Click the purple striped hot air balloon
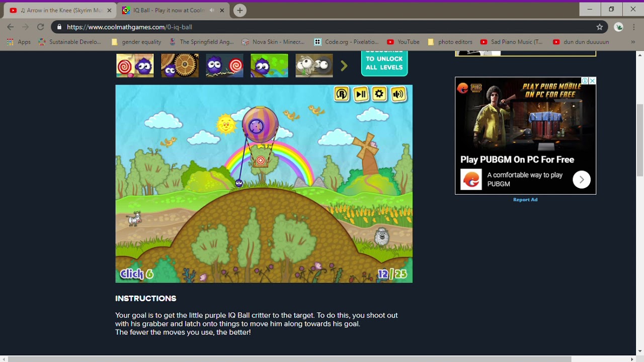644x362 pixels. tap(260, 125)
